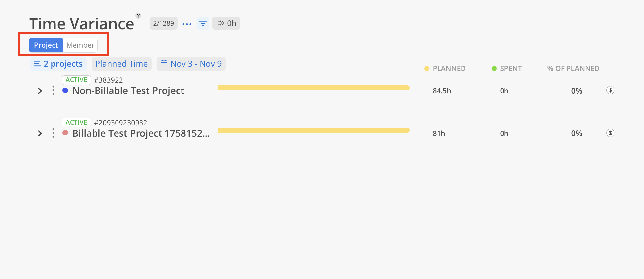Click the Nov 3 - Nov 9 date range

pos(196,64)
